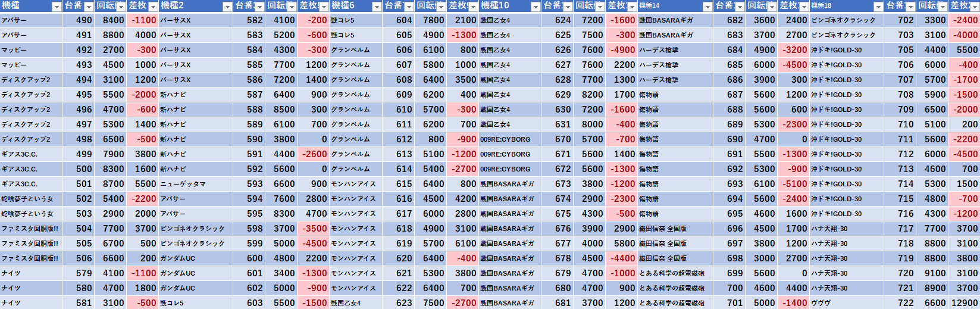Open 台番 filter above cell 682
980x309 pixels.
coord(740,7)
